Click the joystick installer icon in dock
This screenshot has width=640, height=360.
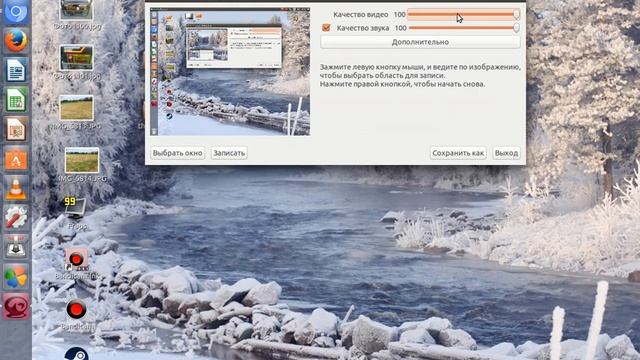tap(16, 247)
